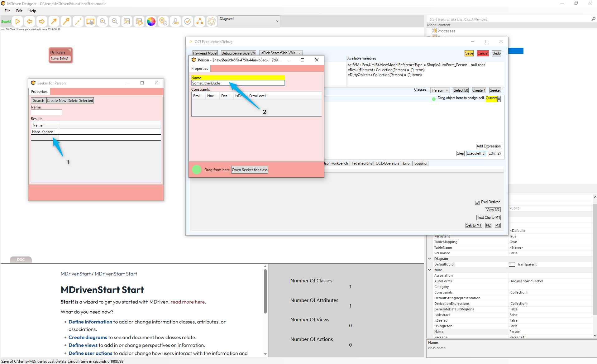Viewport: 597px width, 364px height.
Task: Expand the Pick ServerSide VM dropdown
Action: (x=281, y=53)
